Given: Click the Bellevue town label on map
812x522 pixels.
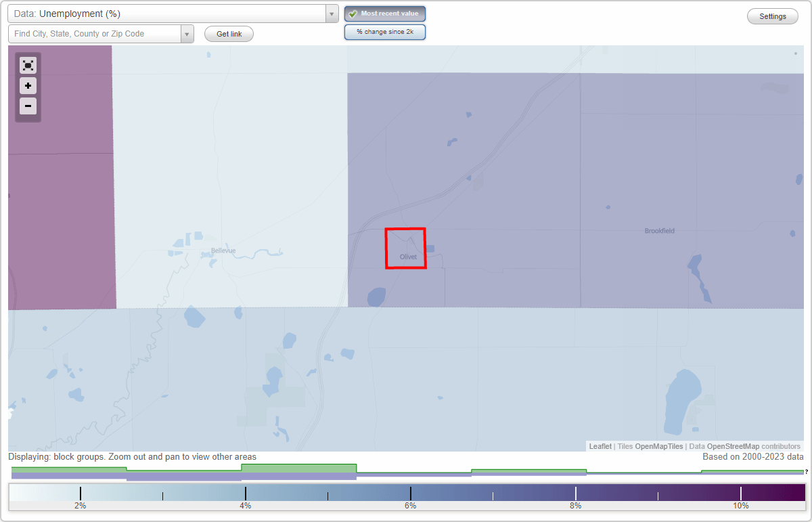Looking at the screenshot, I should tap(223, 251).
